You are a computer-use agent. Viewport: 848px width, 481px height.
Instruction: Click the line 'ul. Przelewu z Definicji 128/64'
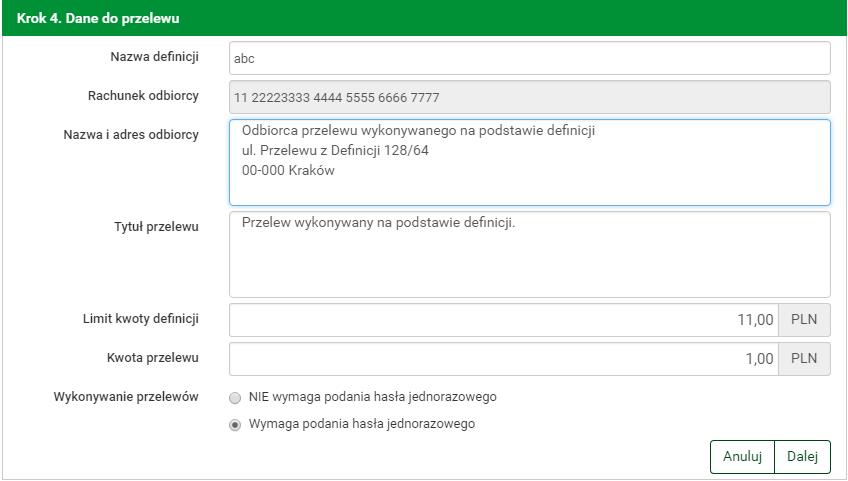tap(335, 150)
